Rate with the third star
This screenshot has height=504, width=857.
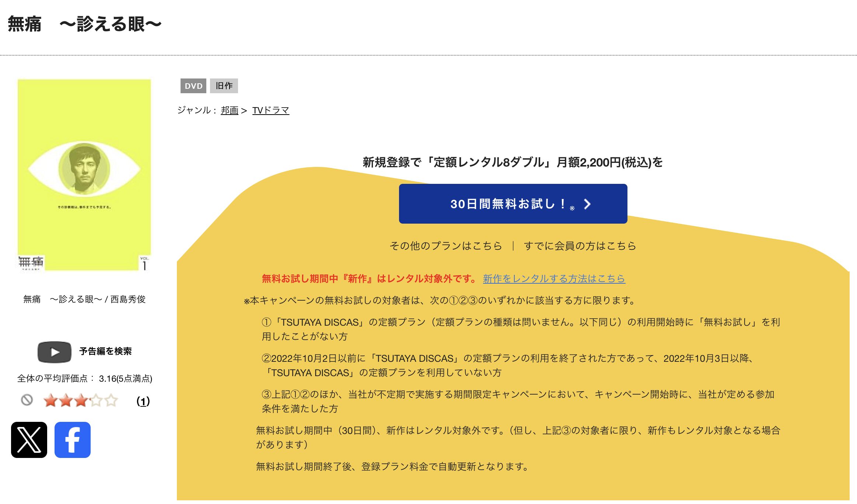click(81, 400)
